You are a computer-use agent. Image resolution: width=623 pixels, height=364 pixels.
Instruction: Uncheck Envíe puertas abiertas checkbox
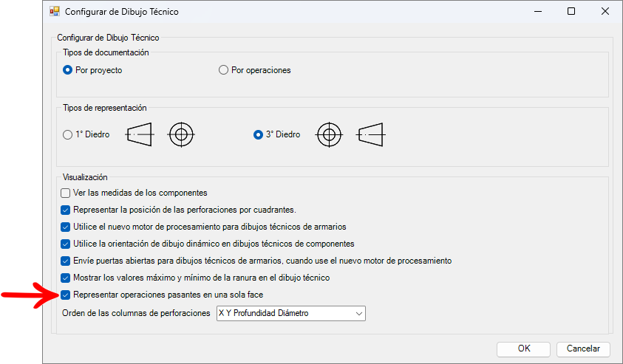[66, 261]
